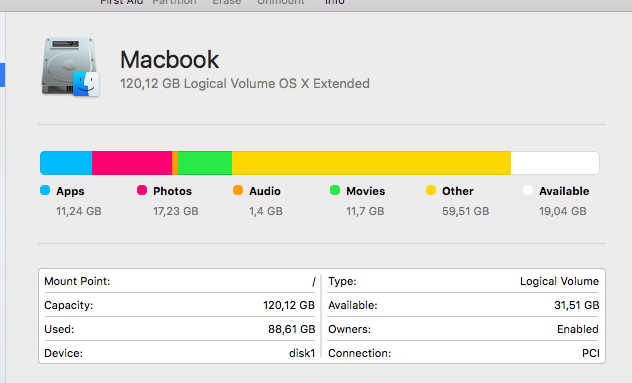Viewport: 632px width, 383px height.
Task: Click the green Movies segment in storage bar
Action: coord(205,163)
